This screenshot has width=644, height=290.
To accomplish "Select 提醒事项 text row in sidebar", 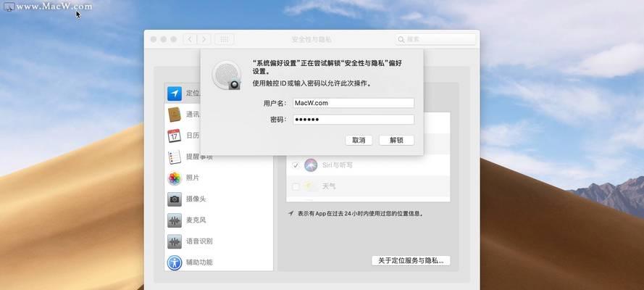I will click(199, 157).
